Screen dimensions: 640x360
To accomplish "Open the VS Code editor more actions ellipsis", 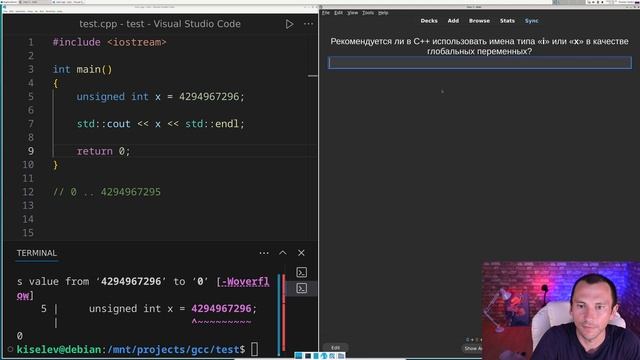I will 309,24.
